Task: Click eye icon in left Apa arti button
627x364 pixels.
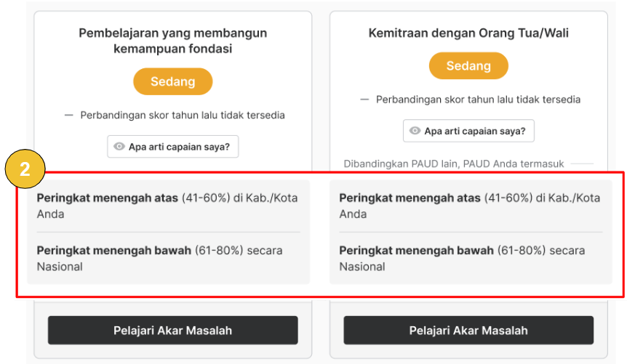Action: click(119, 146)
